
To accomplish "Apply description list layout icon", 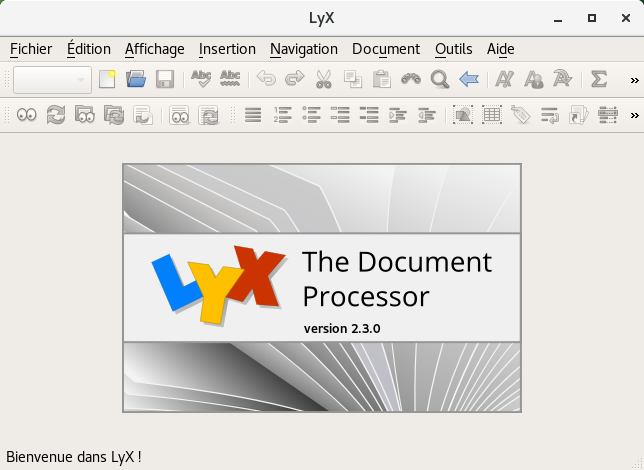I will coord(369,115).
